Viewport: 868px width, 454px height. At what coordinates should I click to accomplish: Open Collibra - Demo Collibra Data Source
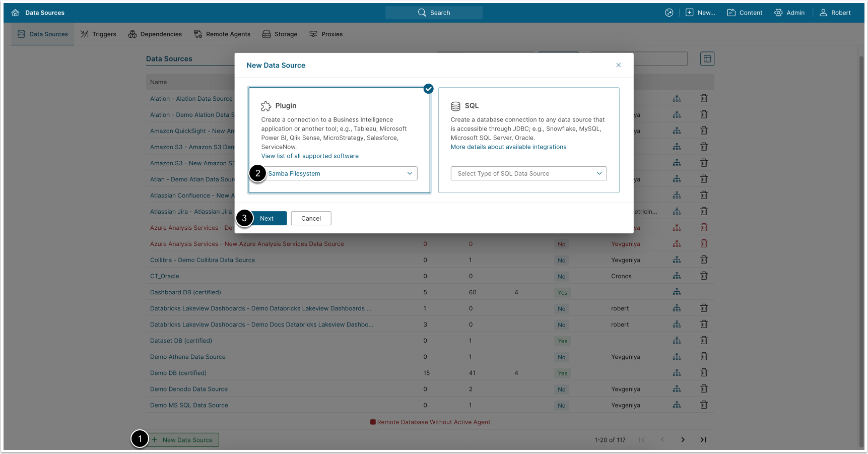(203, 260)
